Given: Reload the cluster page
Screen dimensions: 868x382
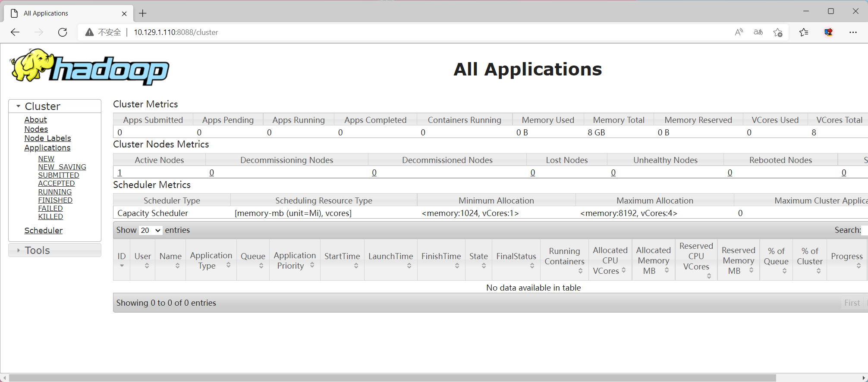Looking at the screenshot, I should pyautogui.click(x=63, y=32).
